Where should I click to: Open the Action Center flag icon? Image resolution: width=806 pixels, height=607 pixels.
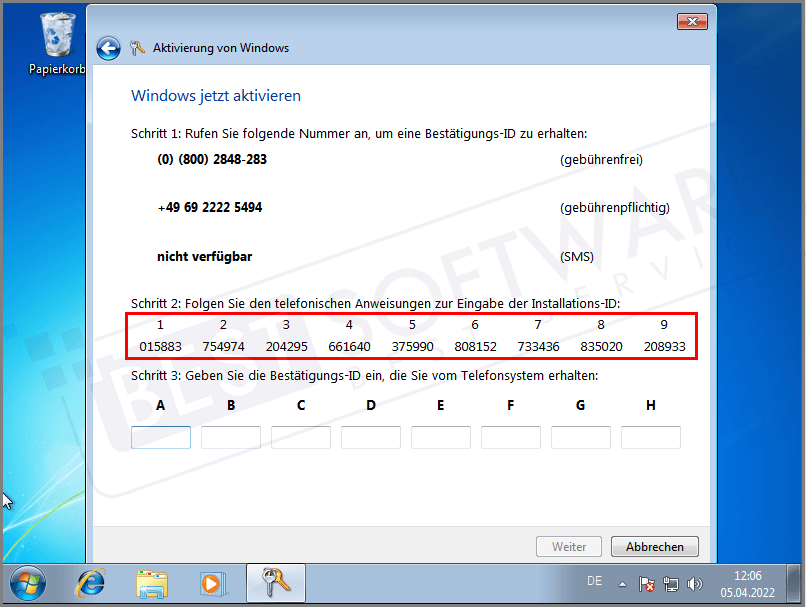(646, 581)
